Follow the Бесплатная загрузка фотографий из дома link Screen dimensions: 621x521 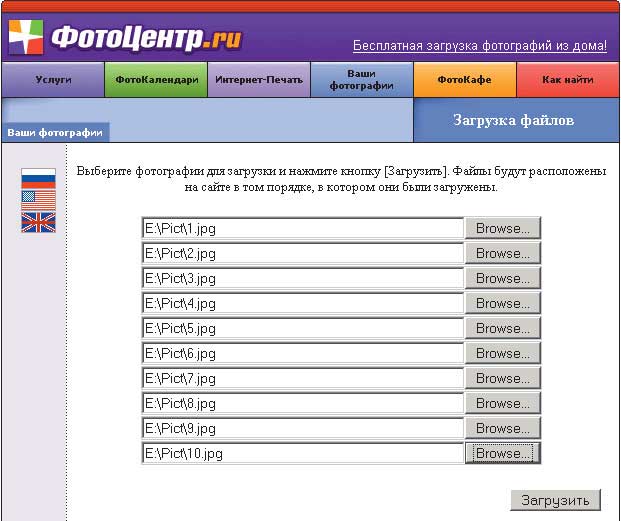click(479, 46)
